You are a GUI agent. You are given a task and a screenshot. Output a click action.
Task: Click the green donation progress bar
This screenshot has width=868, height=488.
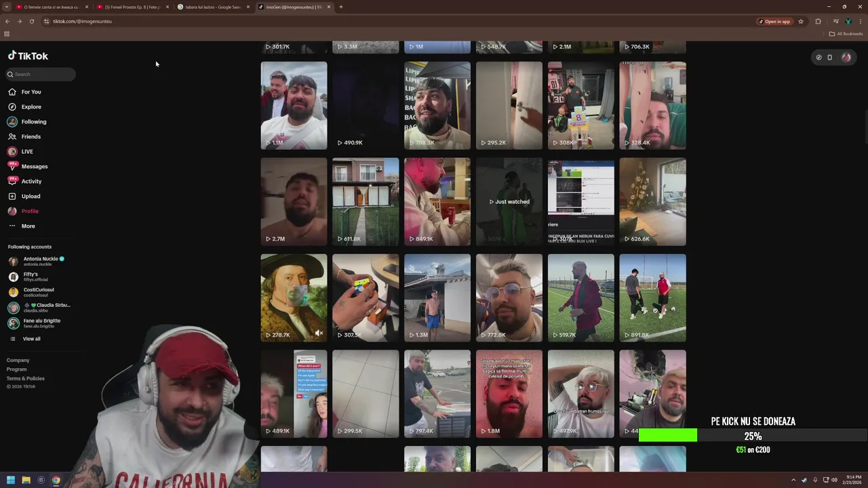pos(668,435)
